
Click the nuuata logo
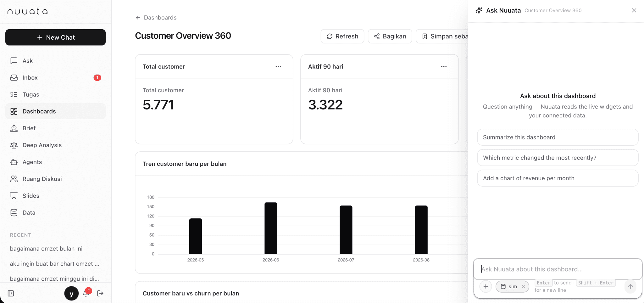coord(27,11)
